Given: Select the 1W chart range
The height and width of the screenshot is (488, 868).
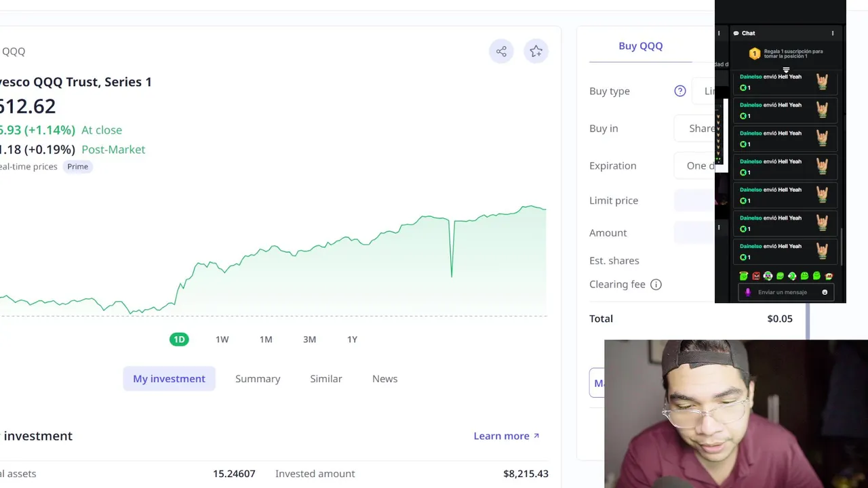Looking at the screenshot, I should point(222,340).
